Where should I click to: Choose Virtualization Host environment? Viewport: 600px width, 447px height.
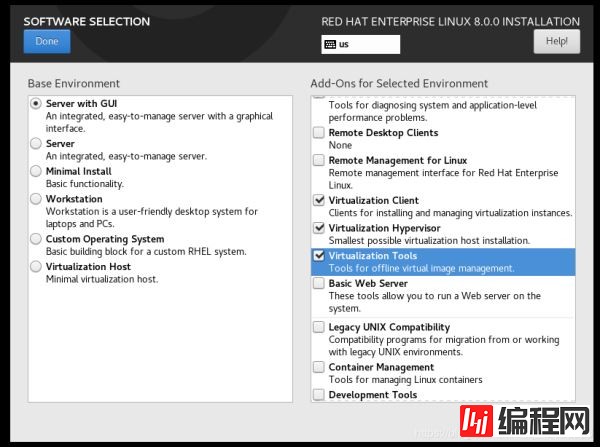tap(37, 267)
